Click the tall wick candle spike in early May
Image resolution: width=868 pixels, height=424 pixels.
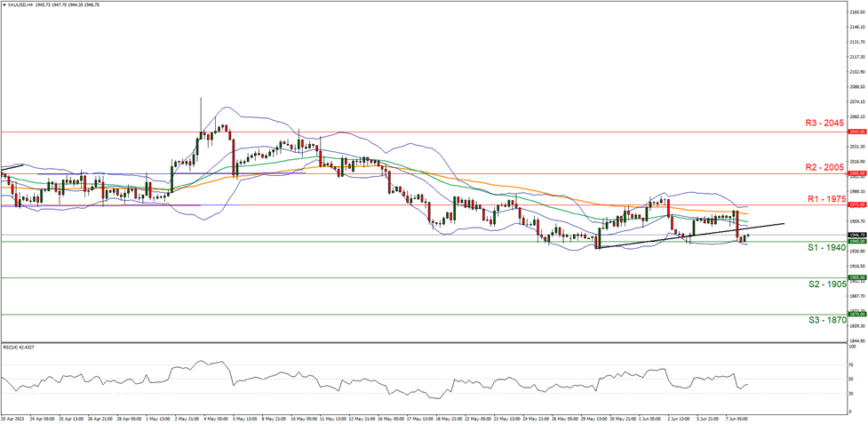tap(201, 111)
